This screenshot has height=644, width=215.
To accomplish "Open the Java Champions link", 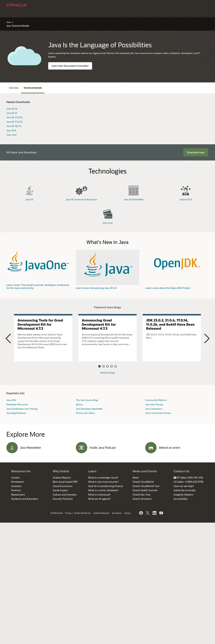I will (x=154, y=409).
